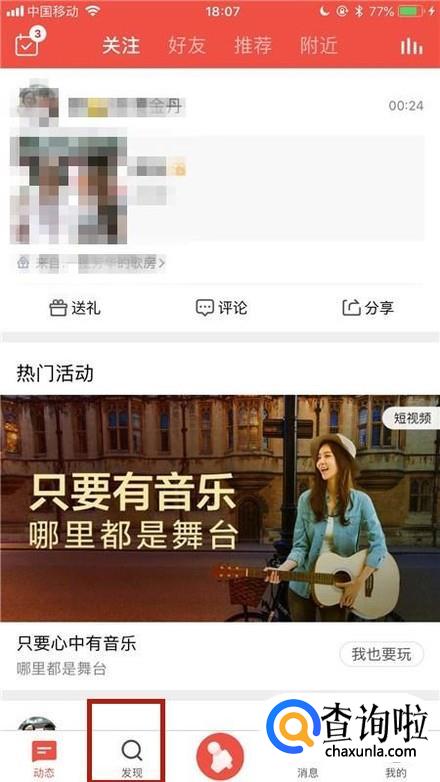This screenshot has height=782, width=440.
Task: Switch to the 附近 tab
Action: point(319,46)
